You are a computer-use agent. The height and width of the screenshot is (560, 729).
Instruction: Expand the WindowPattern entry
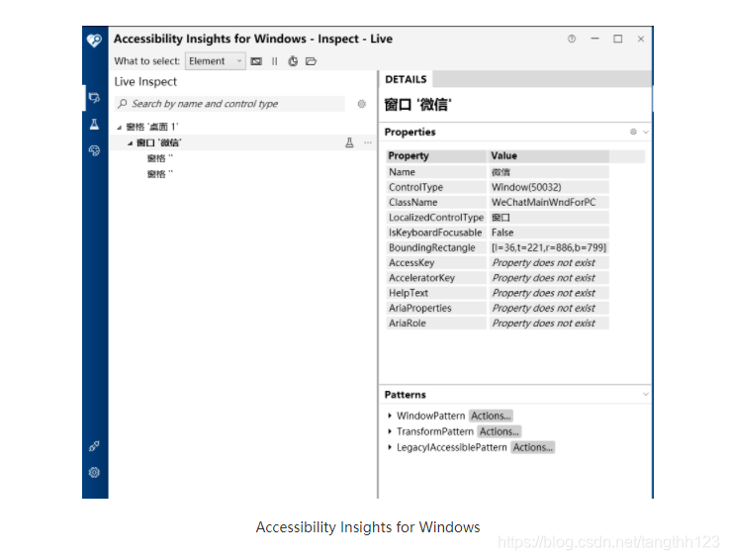pyautogui.click(x=390, y=416)
